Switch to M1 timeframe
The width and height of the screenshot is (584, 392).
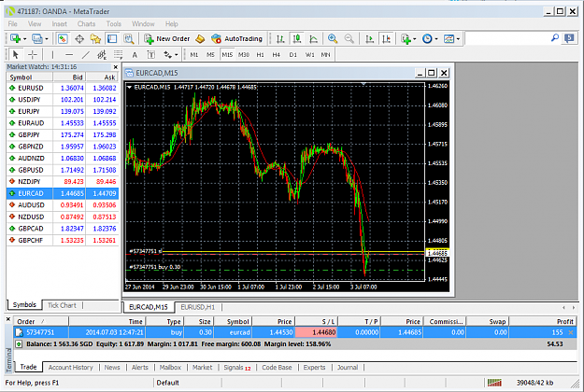pyautogui.click(x=194, y=55)
